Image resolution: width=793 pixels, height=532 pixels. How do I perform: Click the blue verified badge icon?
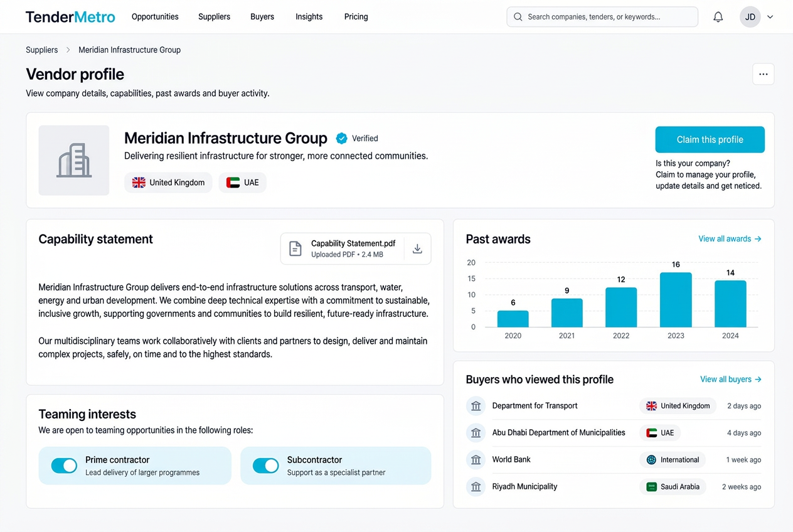342,139
